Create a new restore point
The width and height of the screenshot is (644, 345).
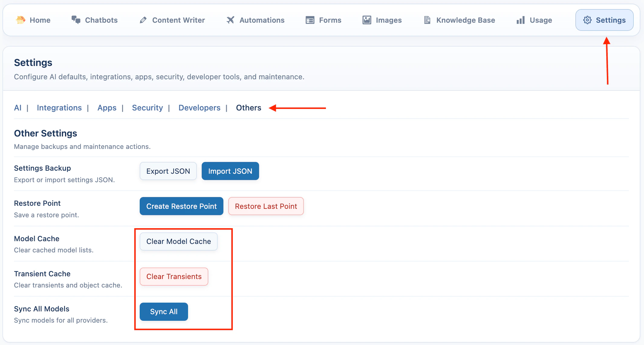181,206
